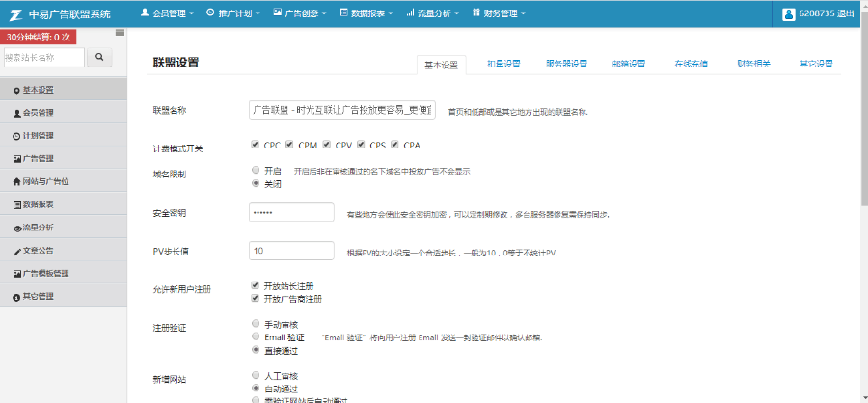Open the 邮箱设置 tab
Viewport: 868px width, 403px height.
629,64
